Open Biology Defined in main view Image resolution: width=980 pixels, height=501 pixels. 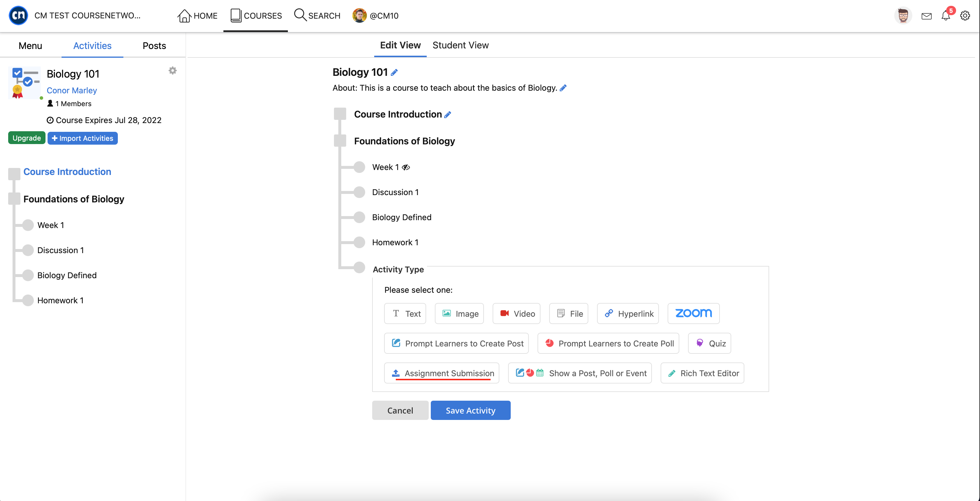[x=402, y=217]
